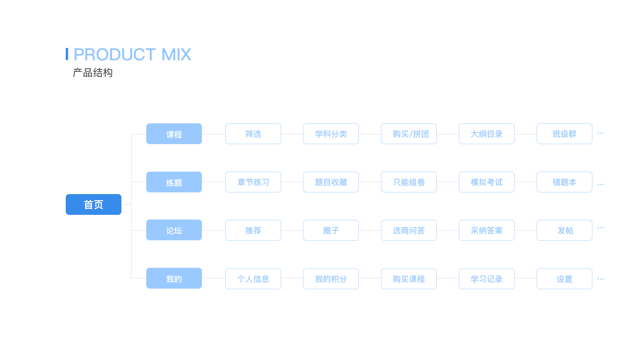Select the 论坛 category node
The height and width of the screenshot is (362, 644).
[174, 230]
